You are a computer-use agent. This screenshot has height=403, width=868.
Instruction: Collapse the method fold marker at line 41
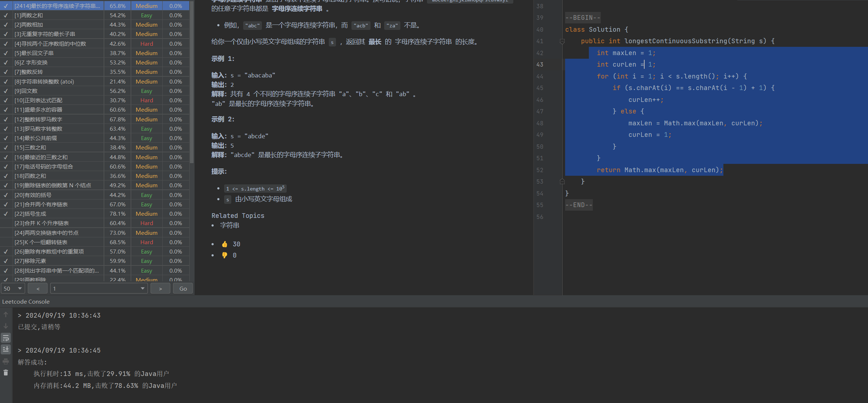click(562, 41)
